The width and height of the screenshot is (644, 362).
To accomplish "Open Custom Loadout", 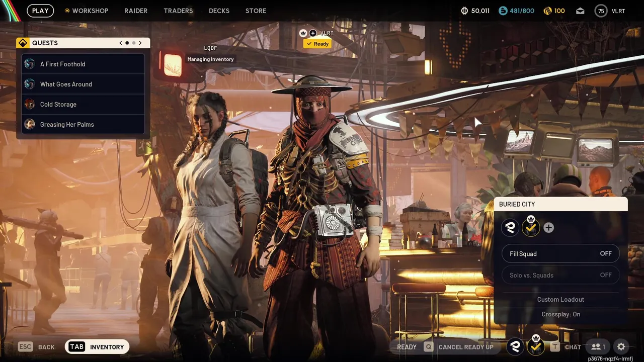I will pos(560,299).
